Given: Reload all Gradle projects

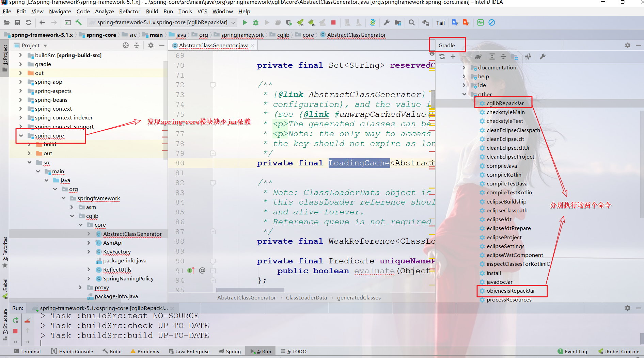Looking at the screenshot, I should pos(442,56).
